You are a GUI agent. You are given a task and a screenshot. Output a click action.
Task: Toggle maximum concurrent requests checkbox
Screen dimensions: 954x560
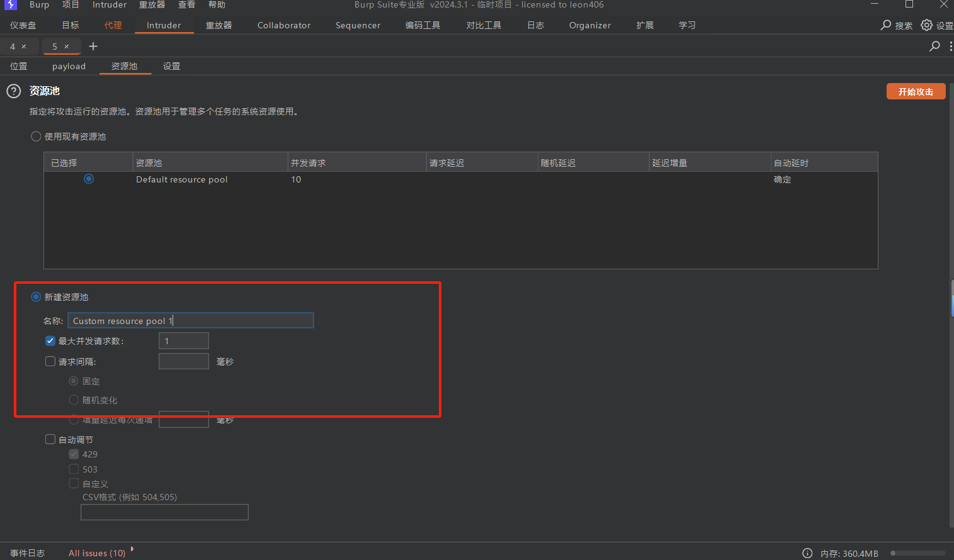click(50, 341)
